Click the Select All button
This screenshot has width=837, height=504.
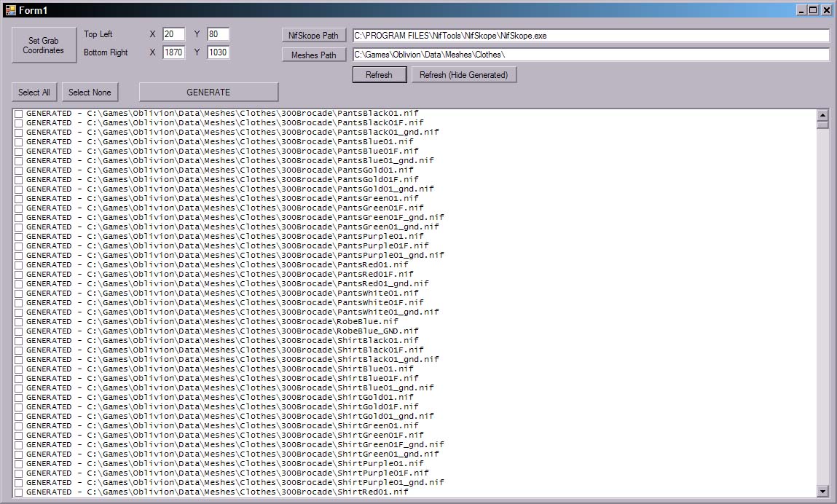(34, 92)
